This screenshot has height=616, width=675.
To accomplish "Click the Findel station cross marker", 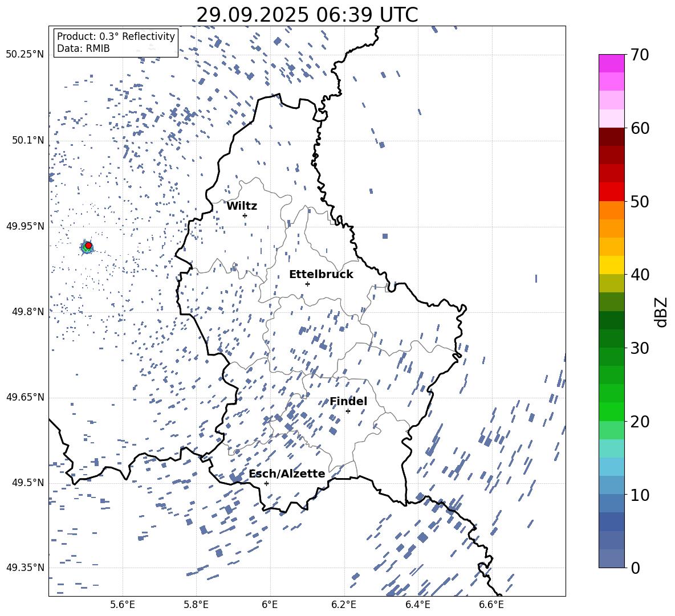I will coord(348,411).
